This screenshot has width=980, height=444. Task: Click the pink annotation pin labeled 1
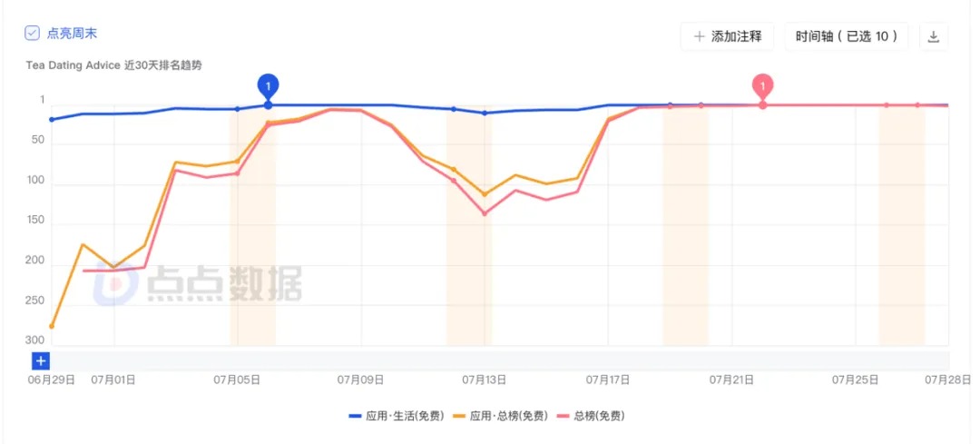(763, 85)
